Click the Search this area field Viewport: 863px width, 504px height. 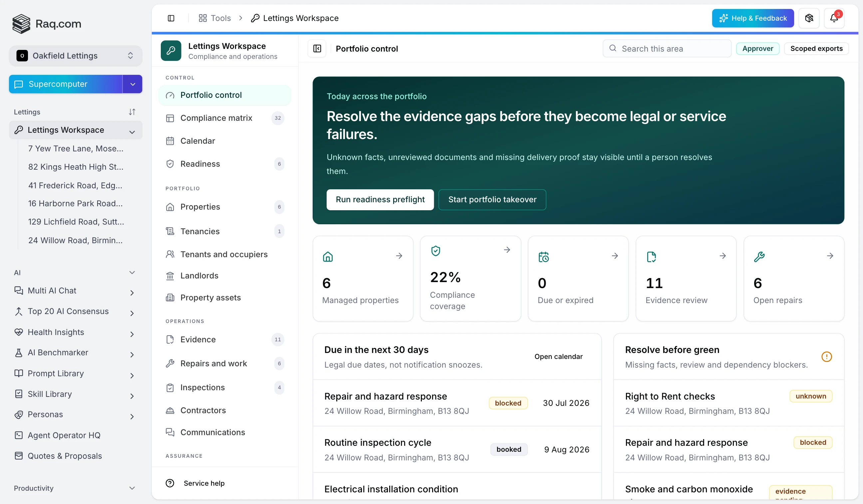[667, 49]
